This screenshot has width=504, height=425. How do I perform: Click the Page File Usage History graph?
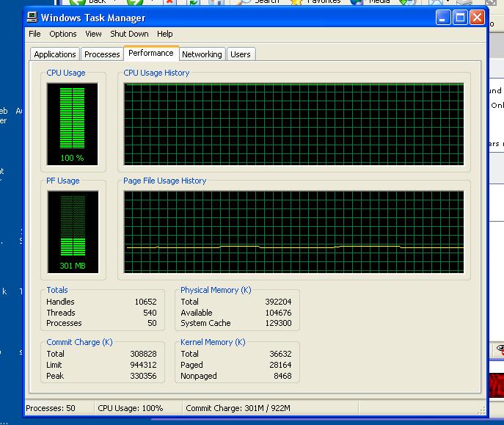pos(293,231)
